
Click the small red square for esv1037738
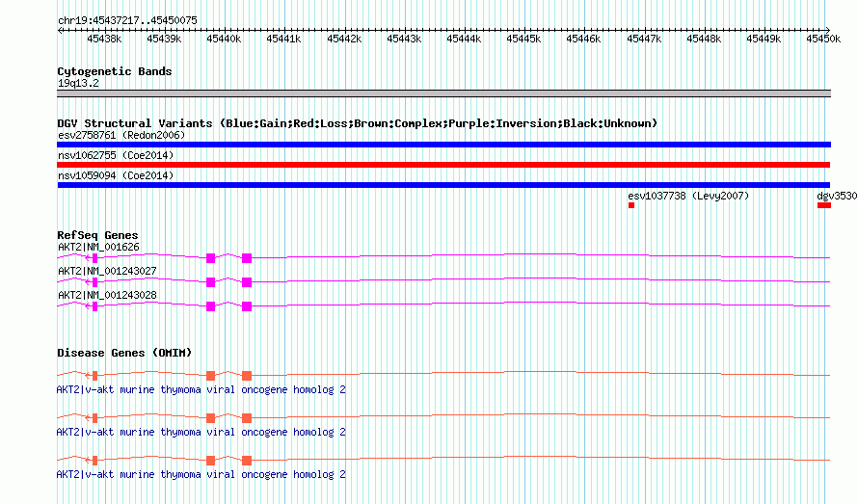[x=631, y=205]
